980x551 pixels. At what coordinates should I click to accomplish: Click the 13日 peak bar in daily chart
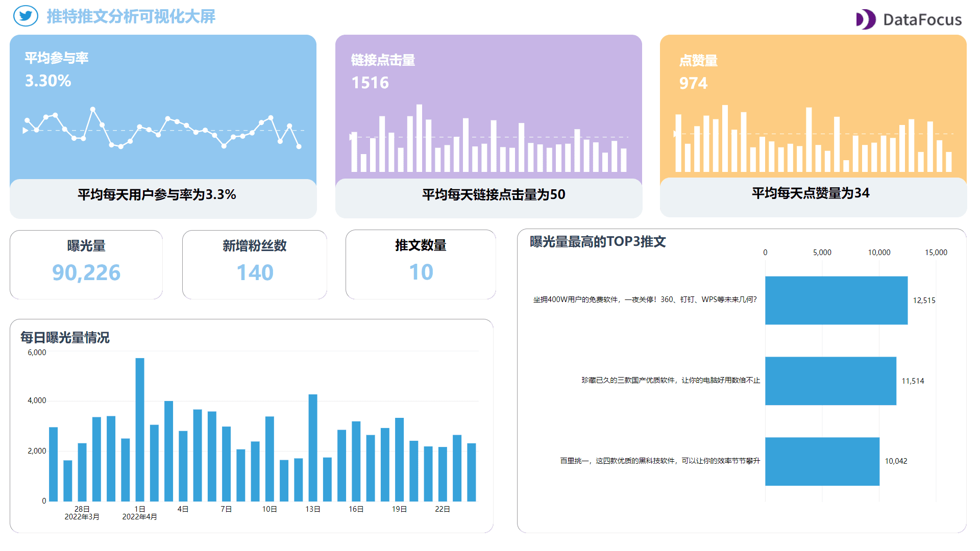click(x=313, y=448)
